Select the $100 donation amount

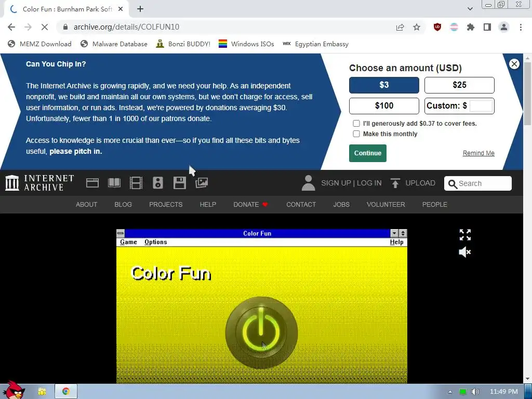[384, 106]
